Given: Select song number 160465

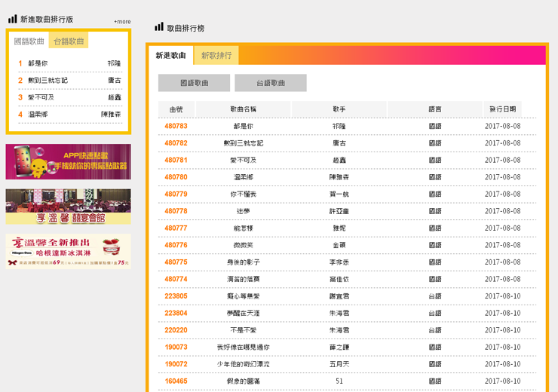Looking at the screenshot, I should [176, 381].
